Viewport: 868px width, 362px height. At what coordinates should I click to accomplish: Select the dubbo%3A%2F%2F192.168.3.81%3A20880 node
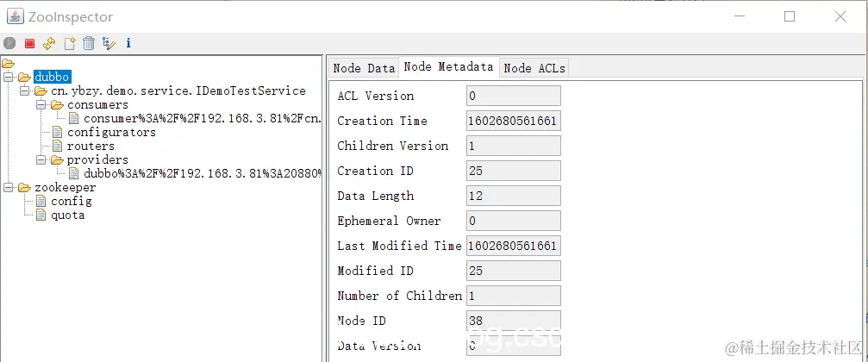pyautogui.click(x=203, y=174)
